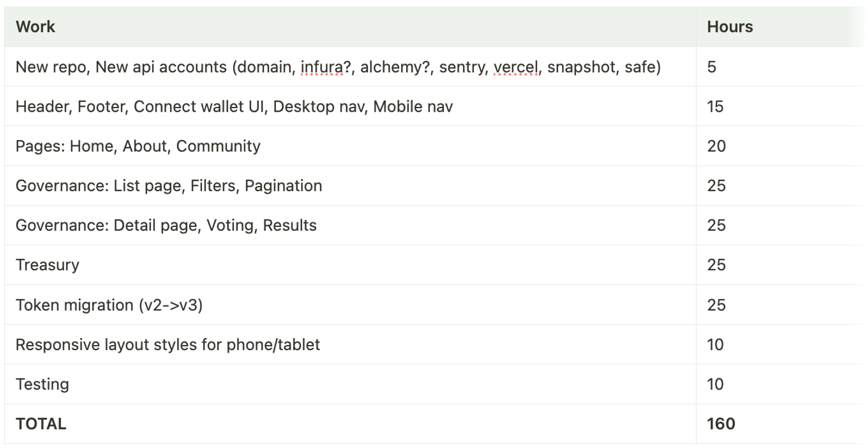Select the Testing cell
The image size is (868, 448).
[x=350, y=384]
